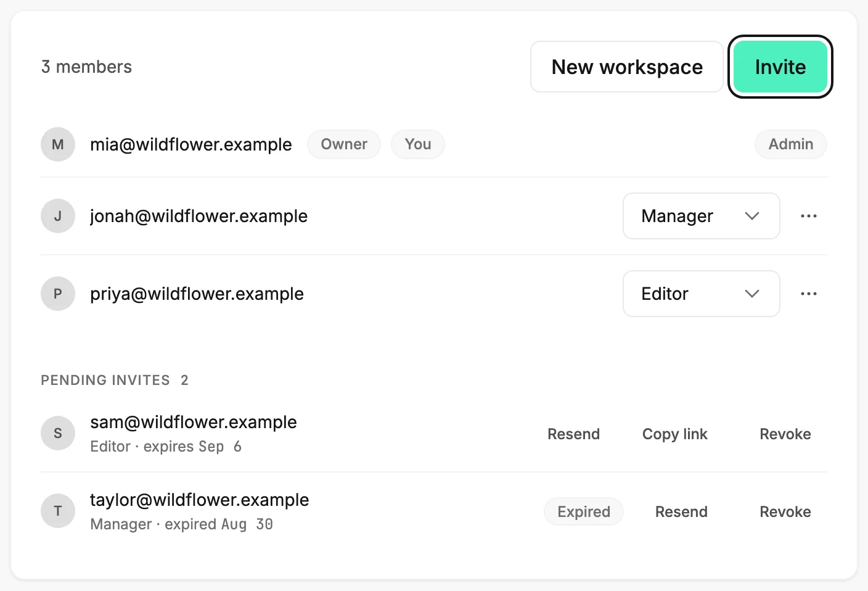The width and height of the screenshot is (868, 591).
Task: Click the '3 members' count text
Action: pyautogui.click(x=86, y=67)
